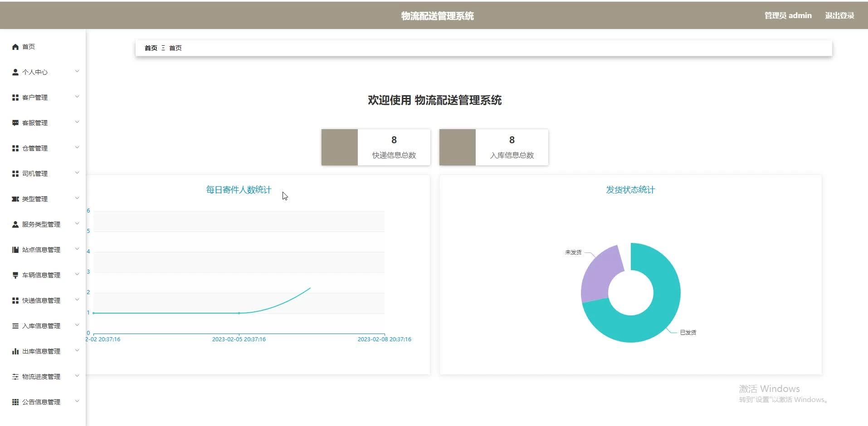This screenshot has height=426, width=868.
Task: Click the chat bubble icon beside 客服管理
Action: coord(15,123)
